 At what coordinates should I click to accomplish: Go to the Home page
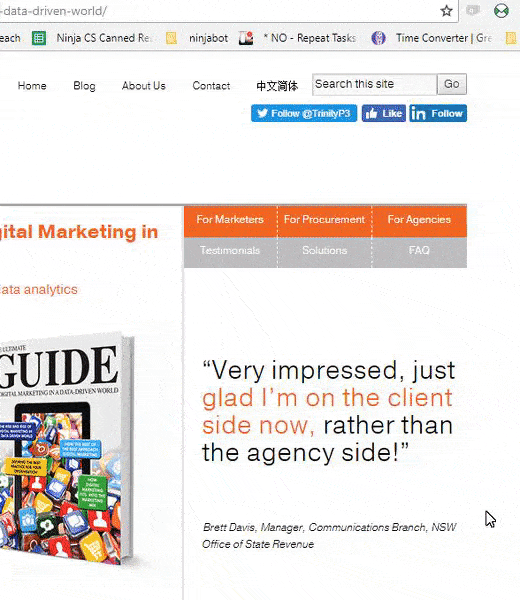click(x=32, y=86)
